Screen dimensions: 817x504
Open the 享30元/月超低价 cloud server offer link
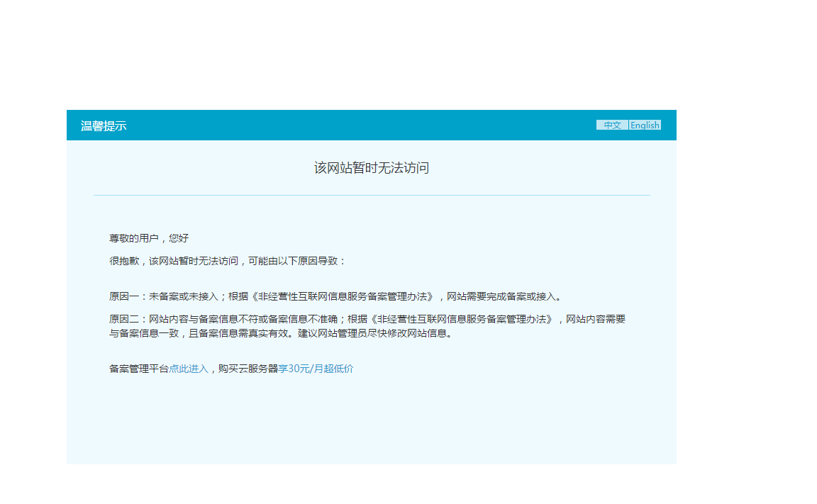[x=316, y=369]
